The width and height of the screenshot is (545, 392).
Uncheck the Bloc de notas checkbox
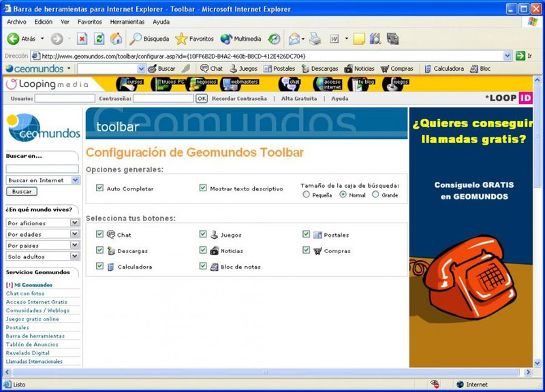pyautogui.click(x=203, y=266)
